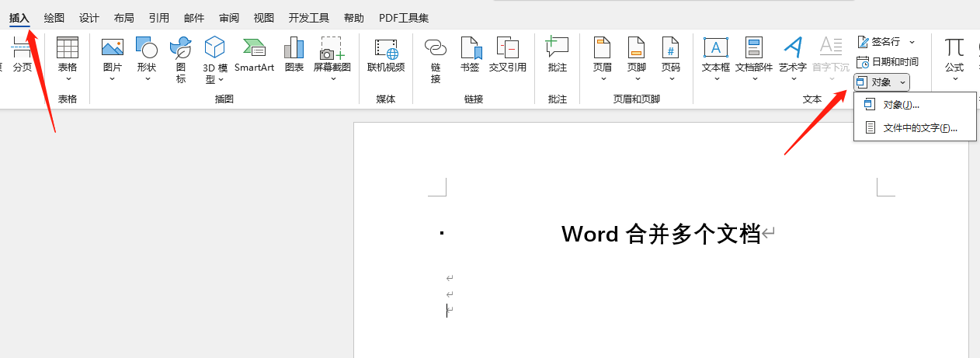The image size is (980, 358).
Task: Expand the arrow under 屏幕截图
Action: pyautogui.click(x=332, y=79)
